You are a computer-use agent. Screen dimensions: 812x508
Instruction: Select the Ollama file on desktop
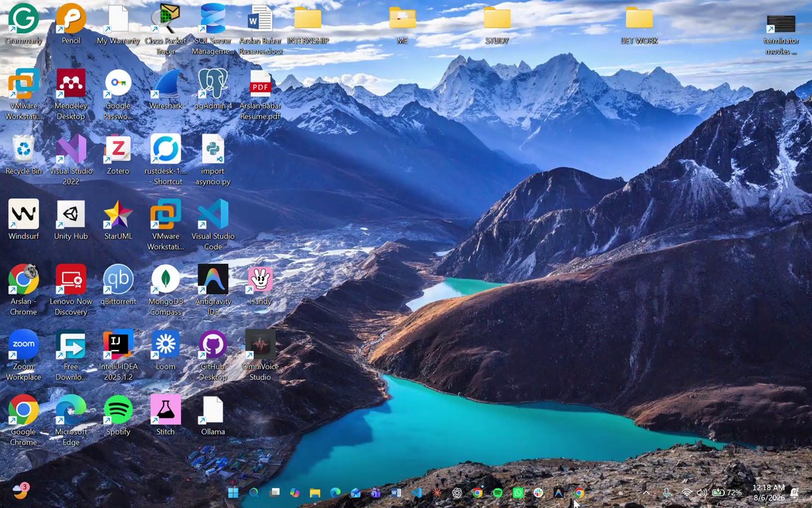pyautogui.click(x=213, y=409)
